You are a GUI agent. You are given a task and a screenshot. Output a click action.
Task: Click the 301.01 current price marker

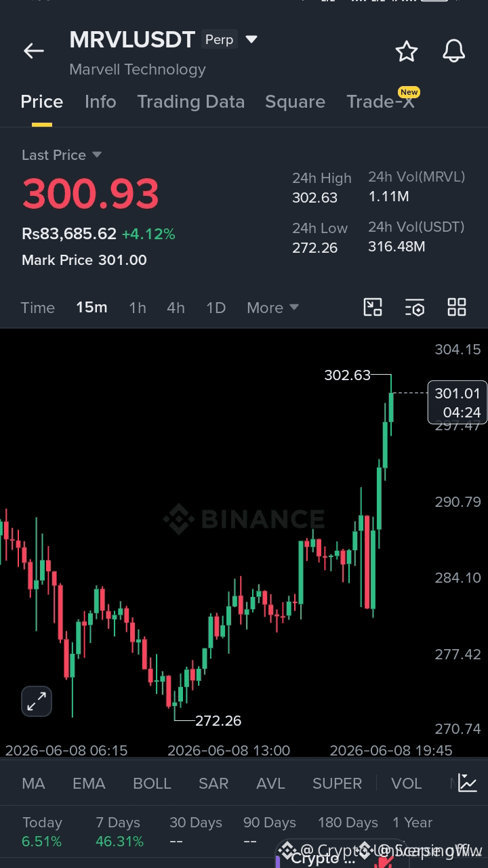[457, 402]
